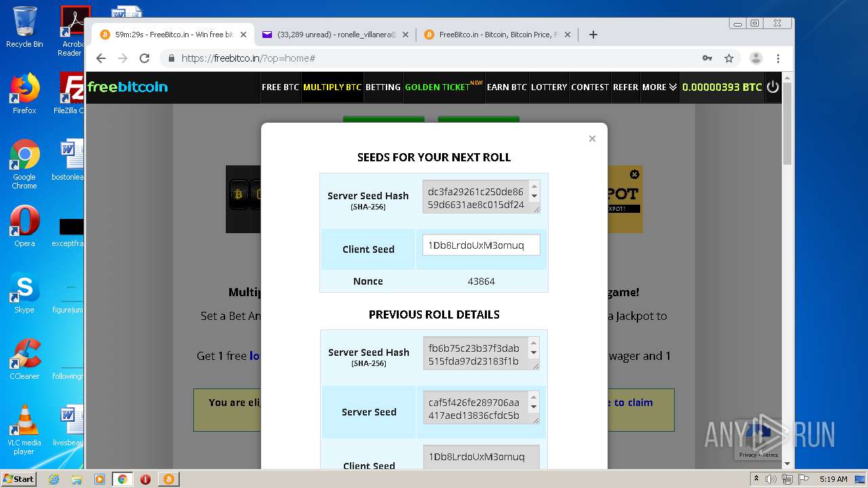Click the 'to claim' link

coord(634,403)
